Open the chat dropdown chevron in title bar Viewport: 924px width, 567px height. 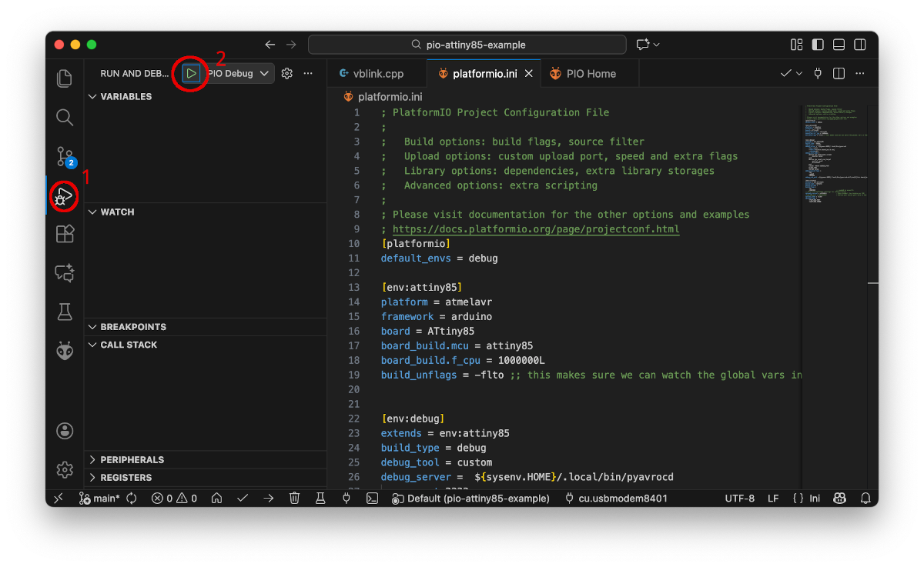(x=656, y=45)
